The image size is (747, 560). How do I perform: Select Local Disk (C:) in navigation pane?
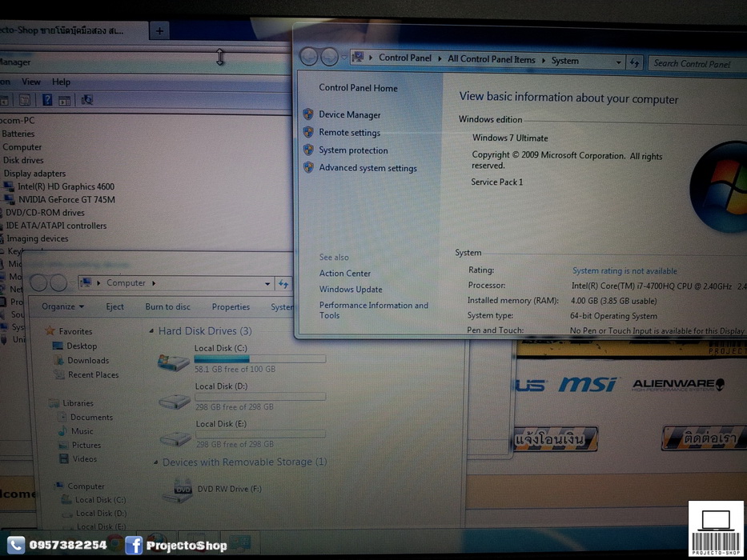(101, 499)
